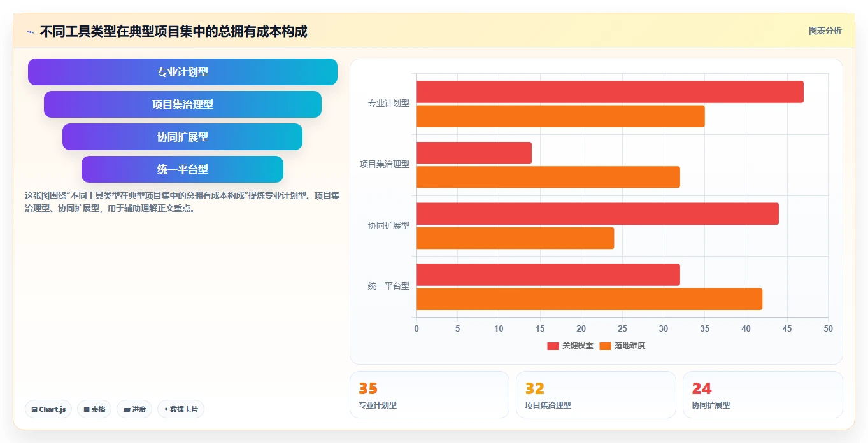
Task: Click the orange 专业计划型 bar in chart
Action: click(x=560, y=116)
